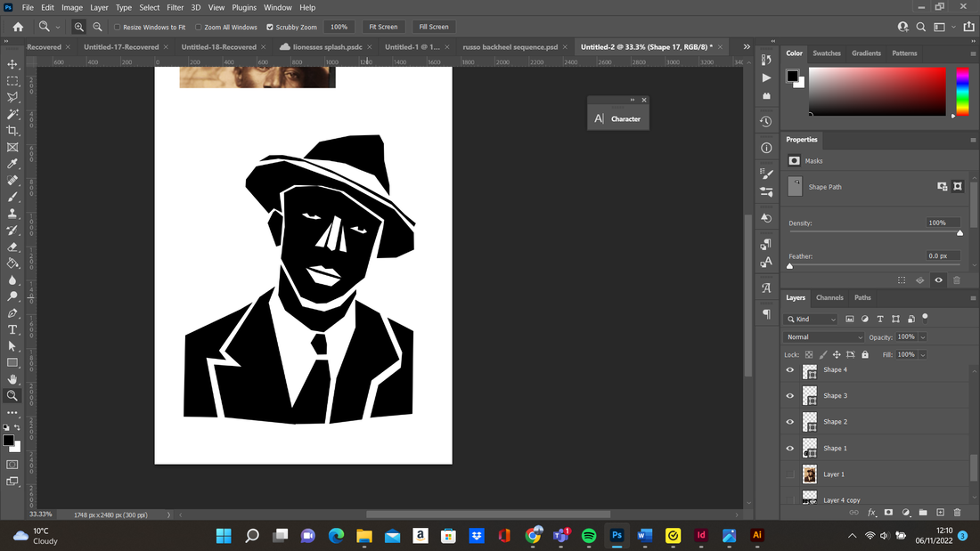Switch to the Swatches tab

coord(826,53)
